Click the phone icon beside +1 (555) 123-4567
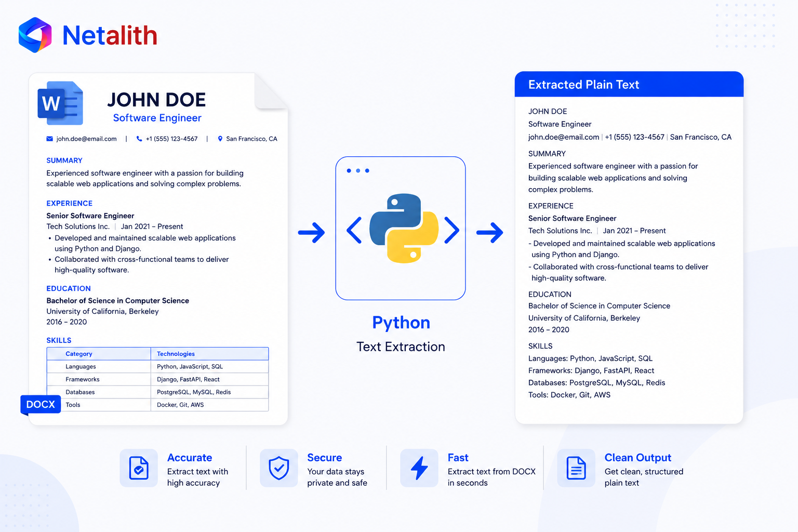Screen dimensions: 798x532 tap(139, 139)
